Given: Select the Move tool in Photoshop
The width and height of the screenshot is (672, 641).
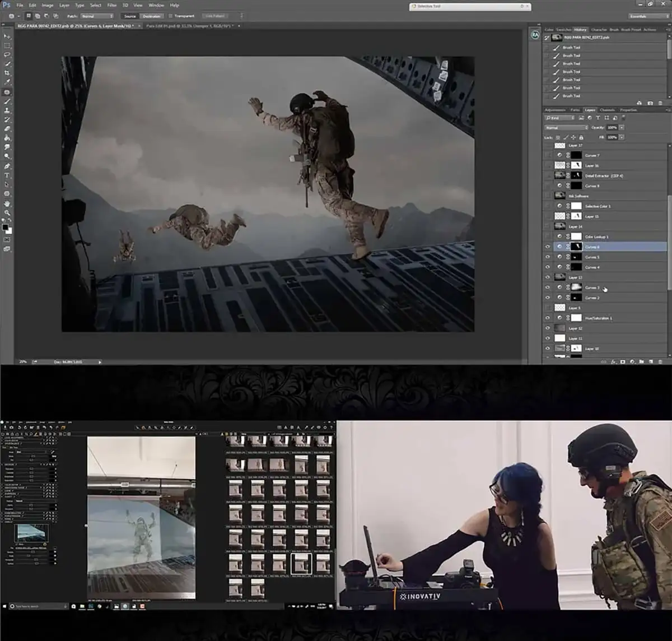Looking at the screenshot, I should [x=7, y=36].
